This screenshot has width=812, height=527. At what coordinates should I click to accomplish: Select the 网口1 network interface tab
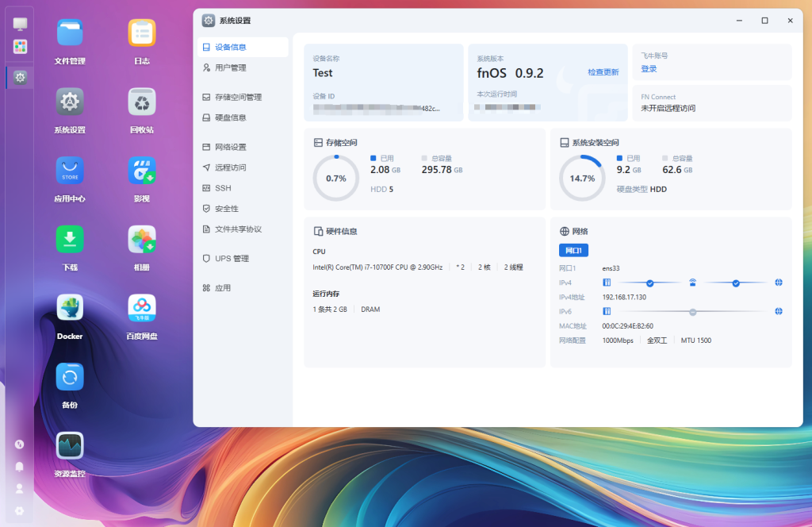point(573,251)
